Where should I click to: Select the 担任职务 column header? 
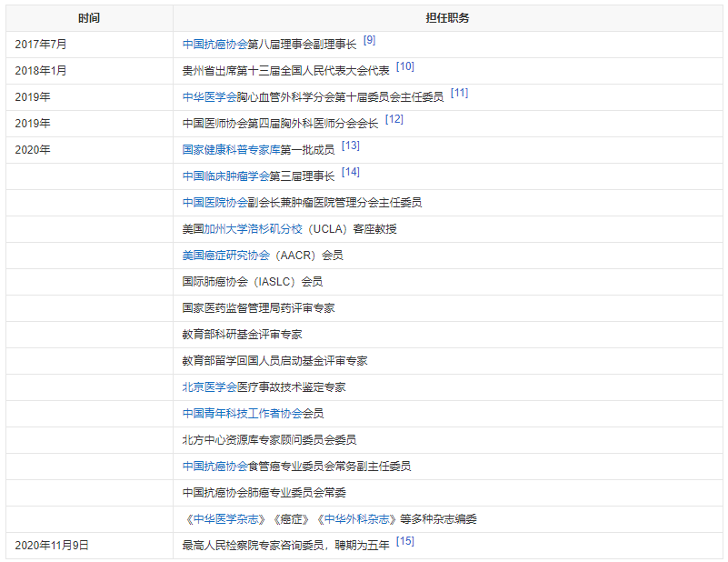447,18
